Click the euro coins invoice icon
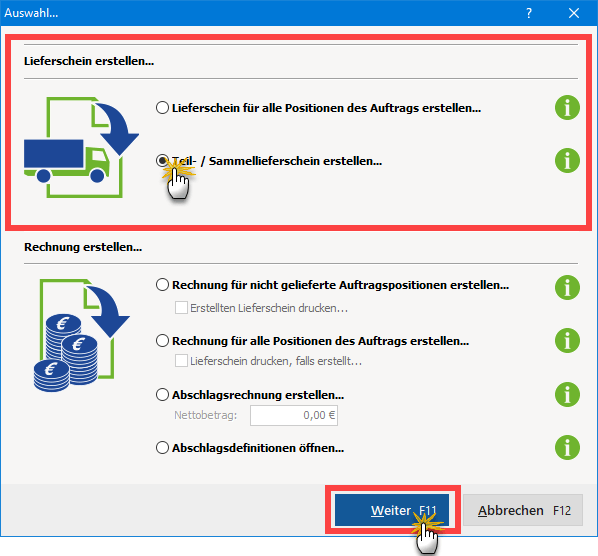The image size is (598, 556). coord(81,336)
